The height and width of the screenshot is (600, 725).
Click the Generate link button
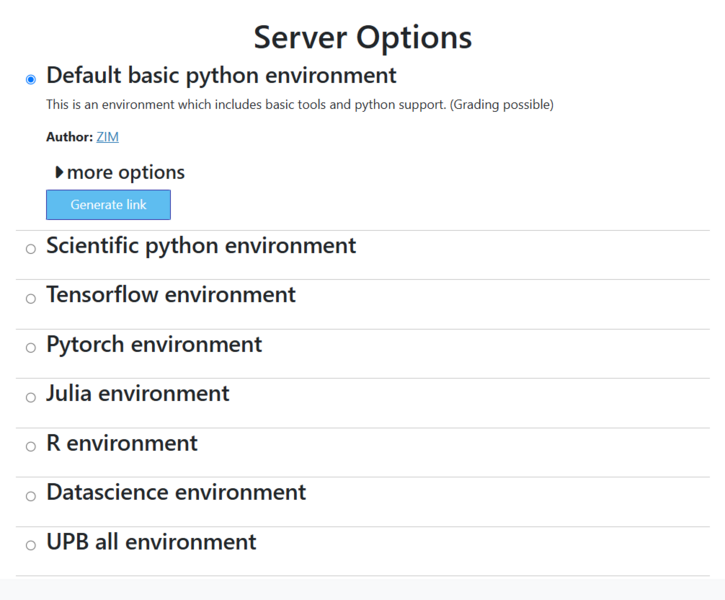(x=108, y=205)
